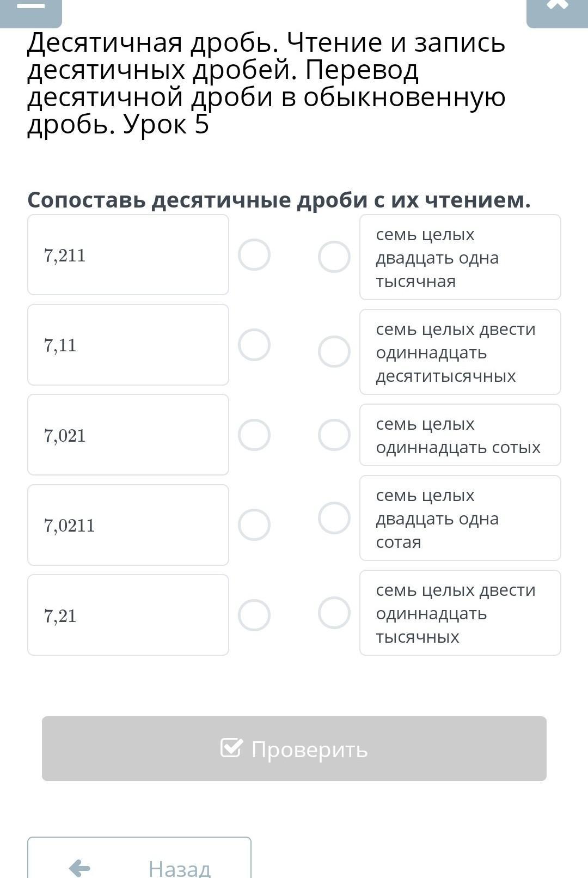This screenshot has height=878, width=588.
Task: Click the "семь целых одиннадцать сотых" answer card
Action: [x=460, y=435]
